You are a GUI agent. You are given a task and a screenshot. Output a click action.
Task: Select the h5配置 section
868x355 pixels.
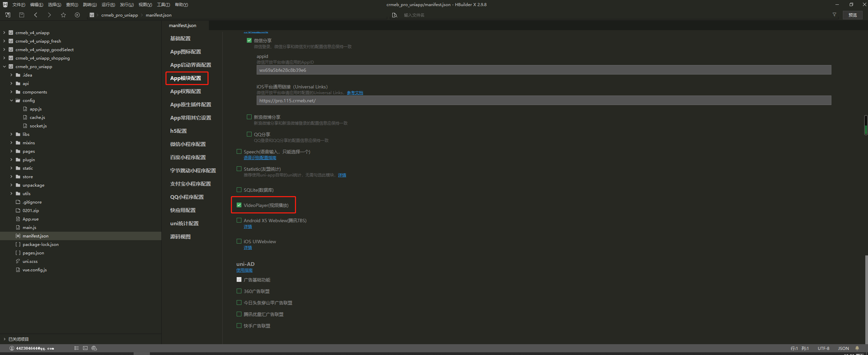[178, 131]
